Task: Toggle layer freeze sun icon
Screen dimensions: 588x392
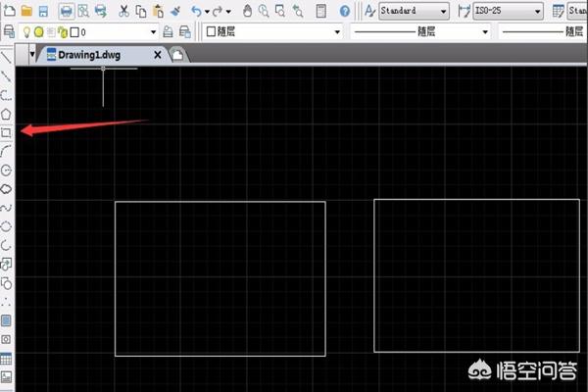Action: click(39, 32)
